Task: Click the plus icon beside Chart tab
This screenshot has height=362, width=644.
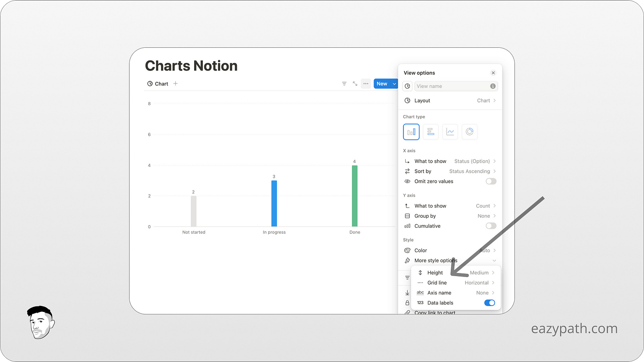Action: (175, 84)
